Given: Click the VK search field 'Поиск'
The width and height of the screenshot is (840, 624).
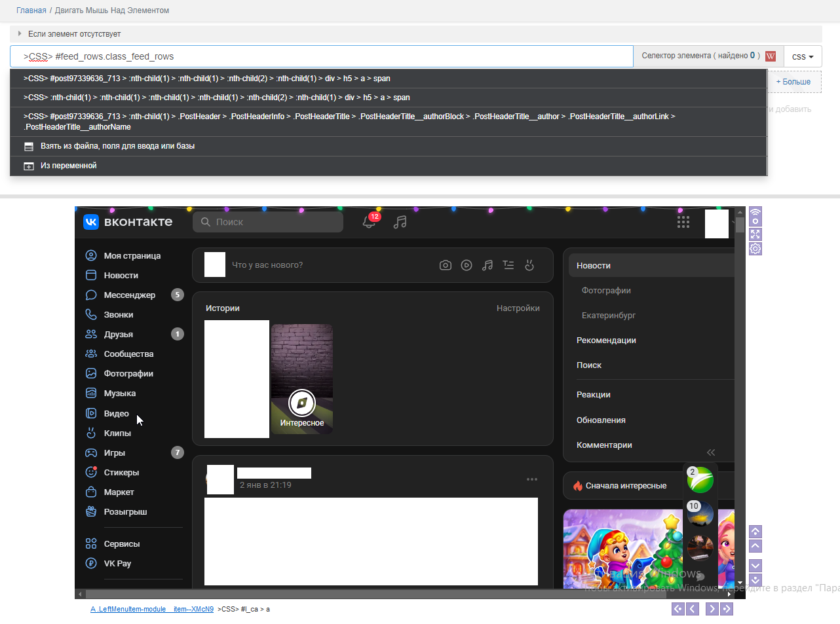Looking at the screenshot, I should pyautogui.click(x=269, y=222).
